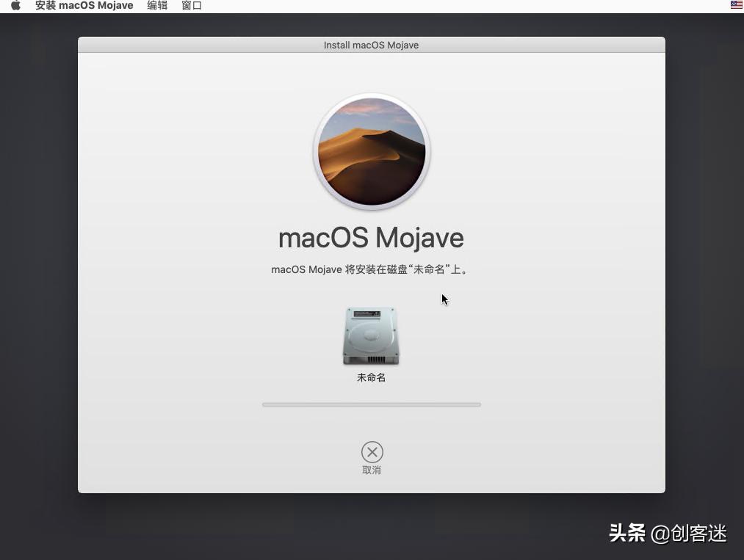Screen dimensions: 744x560
Task: Click the 头条 @创客迷 watermark
Action: pyautogui.click(x=667, y=534)
